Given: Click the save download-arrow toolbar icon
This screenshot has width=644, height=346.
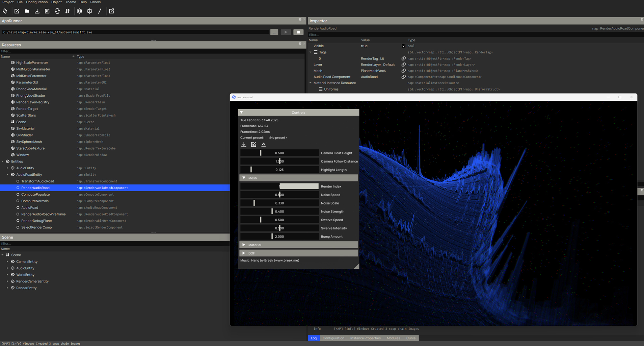Looking at the screenshot, I should point(37,11).
